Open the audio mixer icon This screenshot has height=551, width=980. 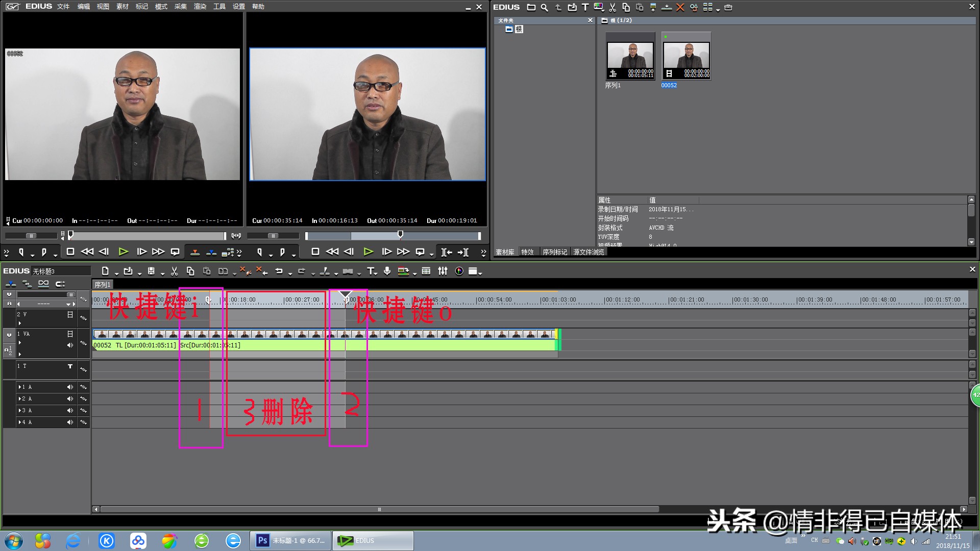(443, 271)
